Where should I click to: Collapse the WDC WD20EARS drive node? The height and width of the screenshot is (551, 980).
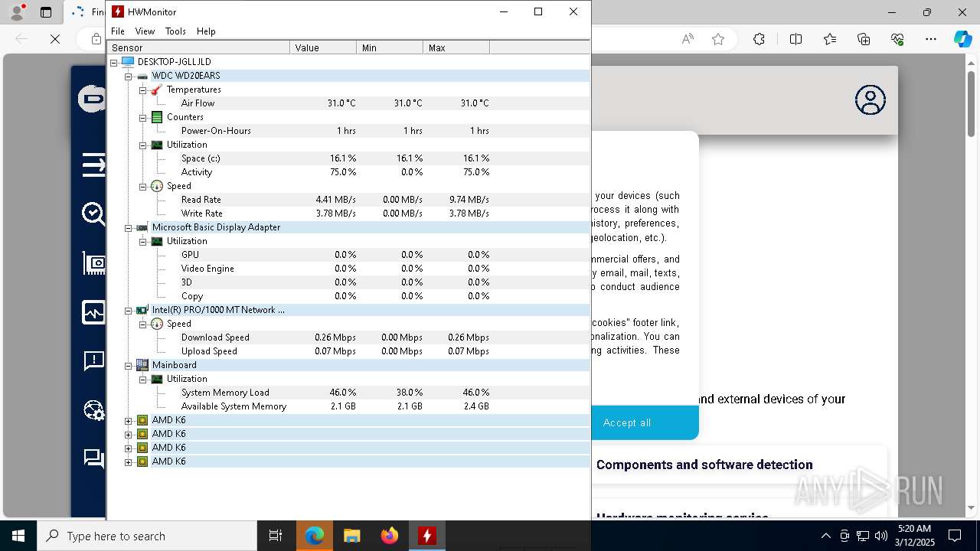[x=129, y=76]
